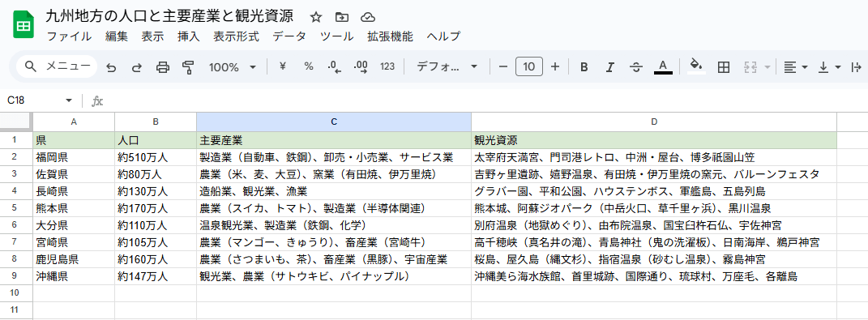
Task: Open the zoom 100% dropdown
Action: (x=233, y=67)
